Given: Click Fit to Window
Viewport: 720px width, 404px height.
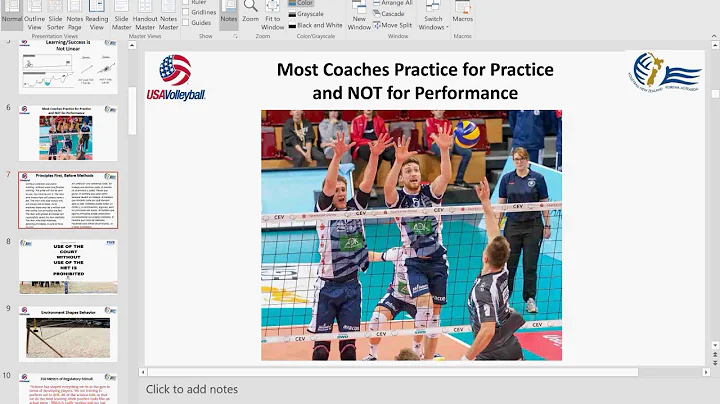Looking at the screenshot, I should click(273, 15).
